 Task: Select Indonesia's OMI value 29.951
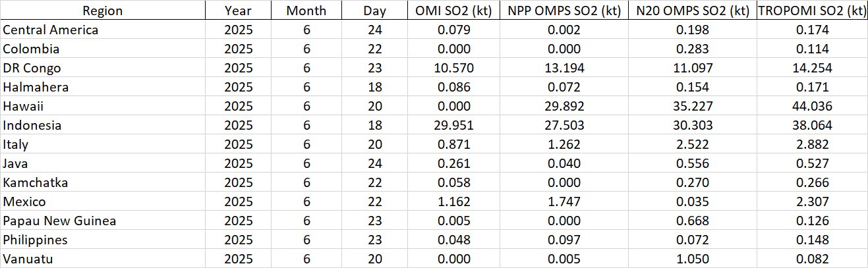point(453,125)
